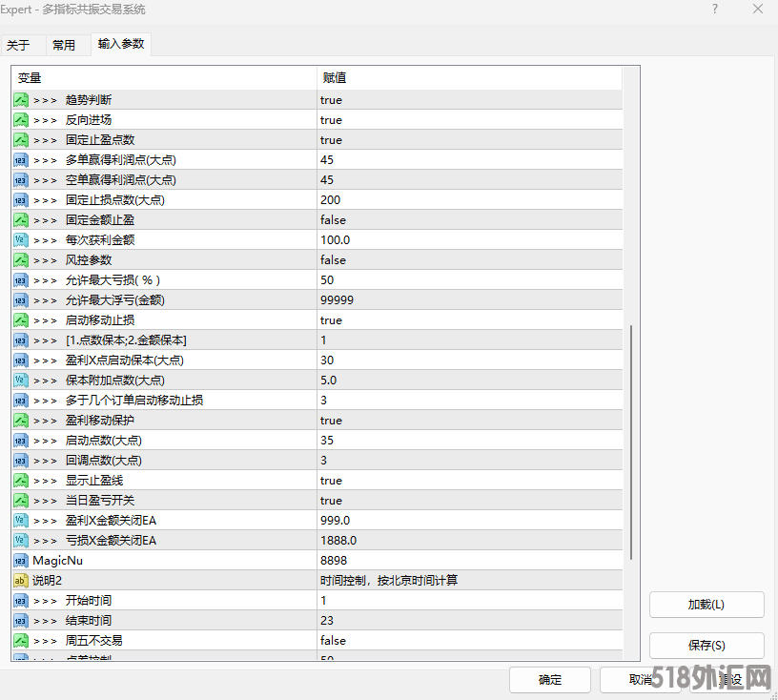
Task: Close the Expert dialog window
Action: pos(758,9)
